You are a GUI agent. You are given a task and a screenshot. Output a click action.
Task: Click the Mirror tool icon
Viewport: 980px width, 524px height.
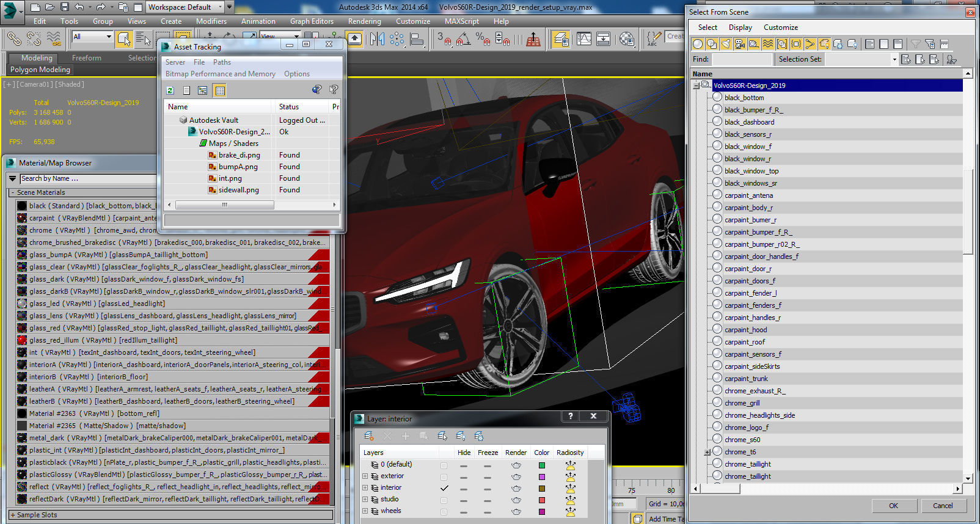(x=377, y=39)
